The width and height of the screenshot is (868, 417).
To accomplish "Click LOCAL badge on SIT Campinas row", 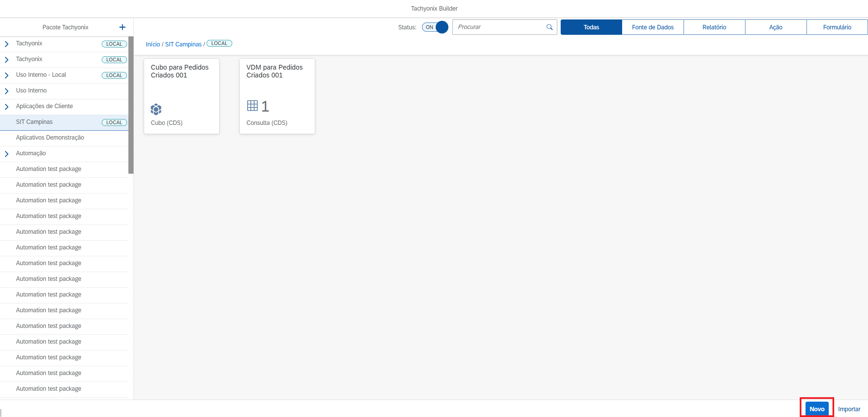I will point(114,123).
